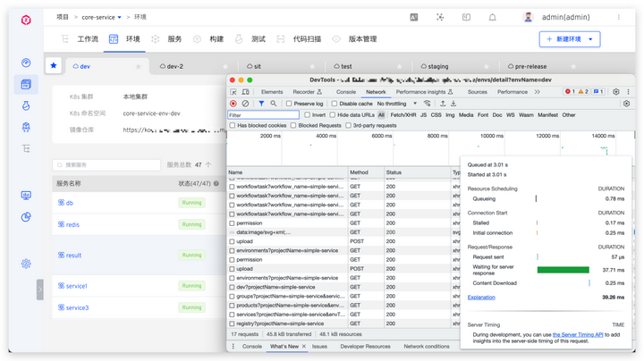644x361 pixels.
Task: Toggle the DevTools record network log button
Action: pyautogui.click(x=233, y=104)
